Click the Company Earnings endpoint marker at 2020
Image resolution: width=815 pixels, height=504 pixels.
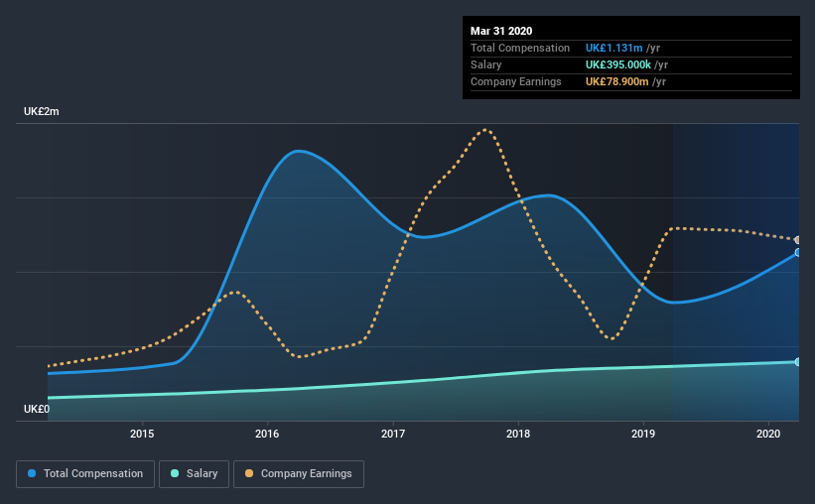pos(798,240)
